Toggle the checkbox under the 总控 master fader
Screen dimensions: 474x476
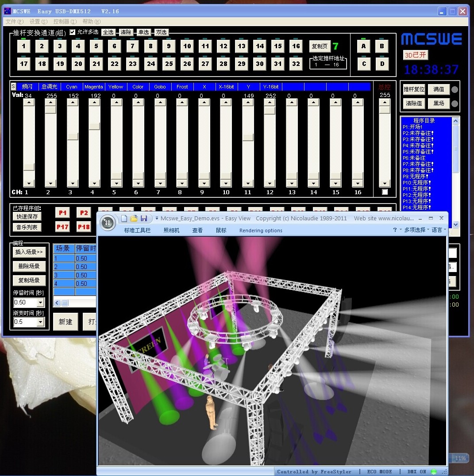point(385,192)
